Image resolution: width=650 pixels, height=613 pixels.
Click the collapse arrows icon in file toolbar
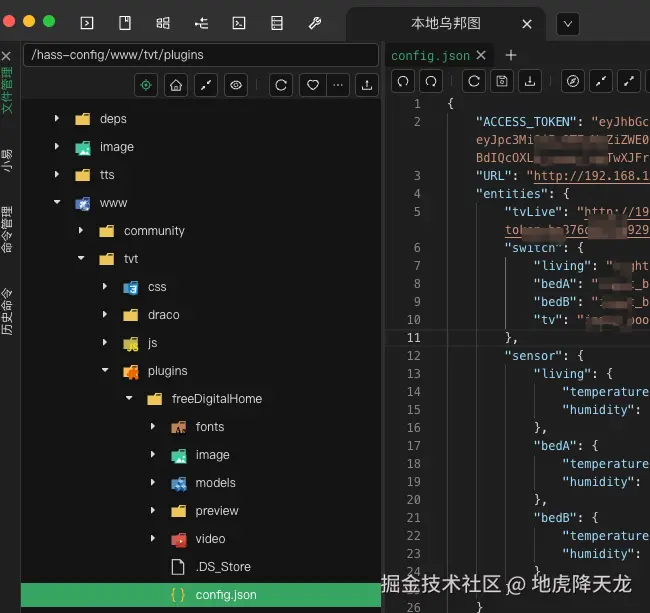click(x=206, y=85)
